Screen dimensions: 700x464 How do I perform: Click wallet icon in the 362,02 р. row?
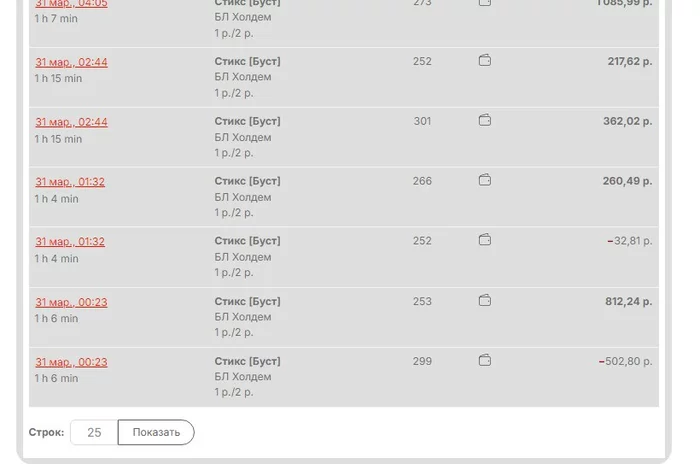485,121
